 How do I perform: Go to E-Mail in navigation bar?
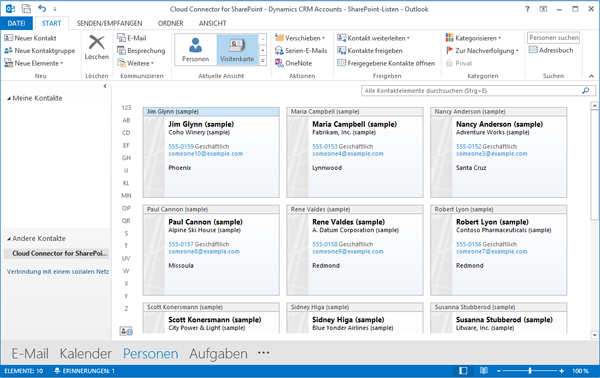(30, 354)
